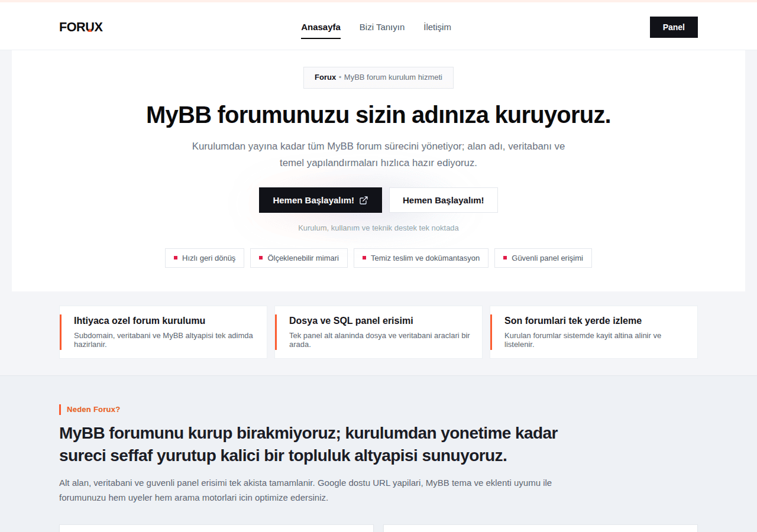Click the text Kurulan forumlar sistemde kayit altina
The height and width of the screenshot is (532, 757).
(x=583, y=340)
